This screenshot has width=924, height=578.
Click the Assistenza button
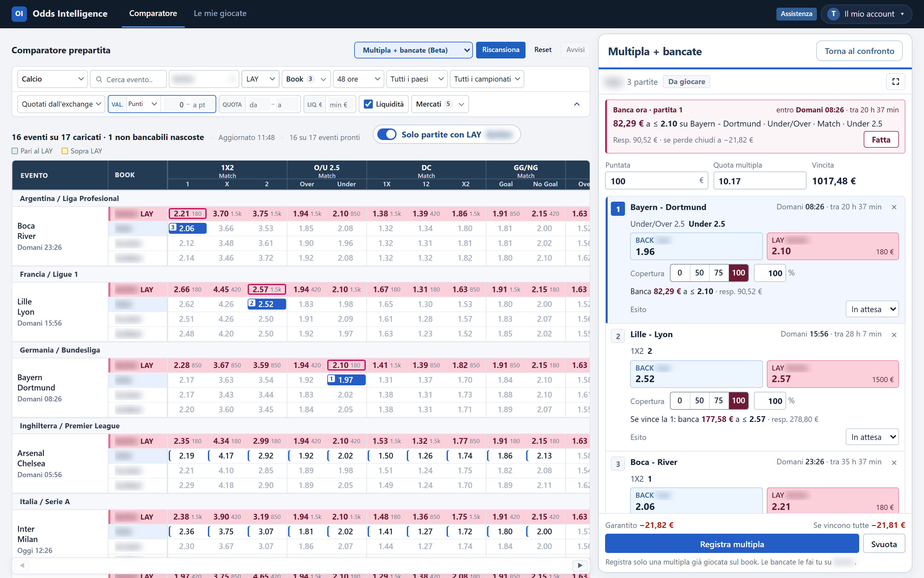point(796,14)
